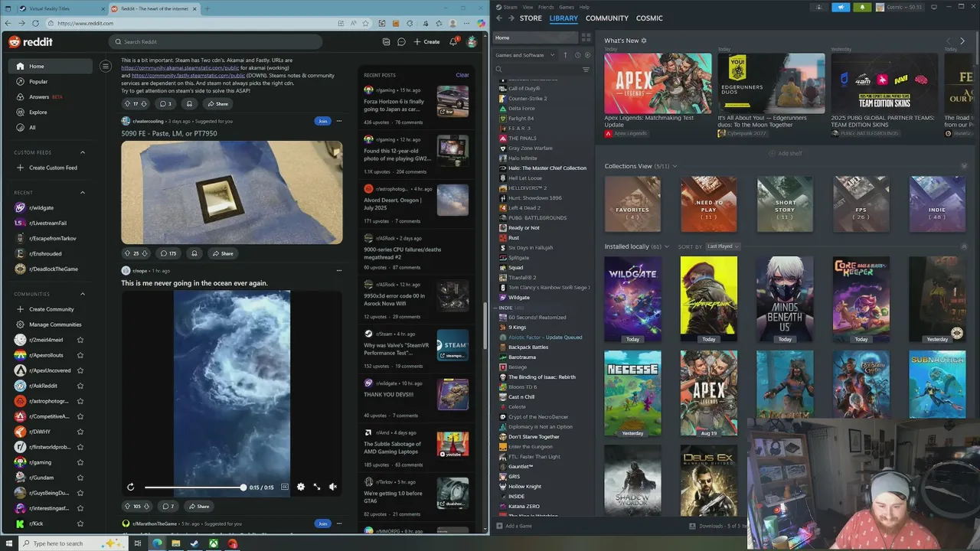980x551 pixels.
Task: Clear recent posts list
Action: (462, 75)
